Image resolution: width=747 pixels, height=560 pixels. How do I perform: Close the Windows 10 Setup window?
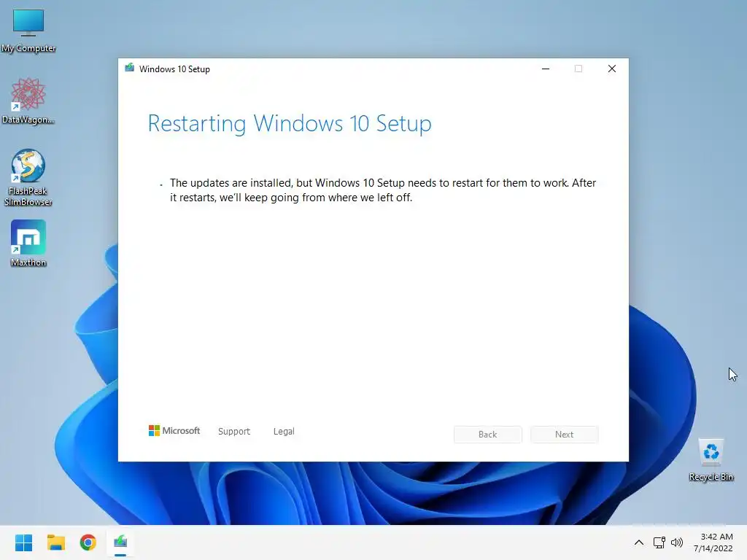coord(612,69)
